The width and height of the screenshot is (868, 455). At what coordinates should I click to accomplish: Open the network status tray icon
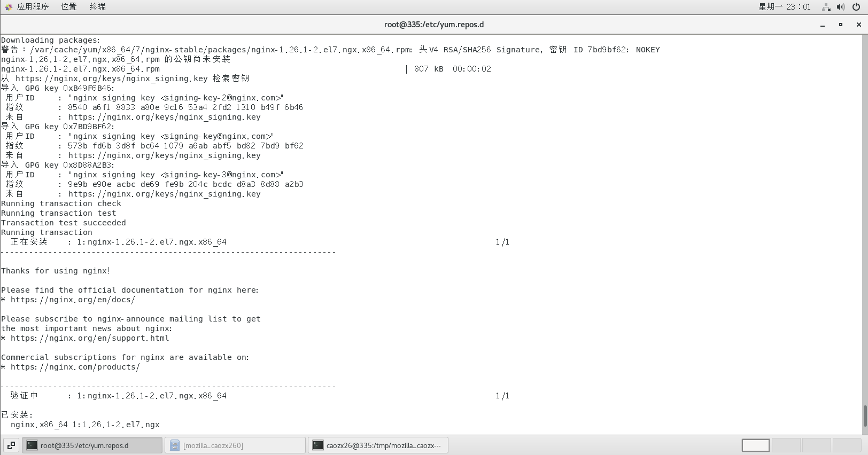coord(826,7)
